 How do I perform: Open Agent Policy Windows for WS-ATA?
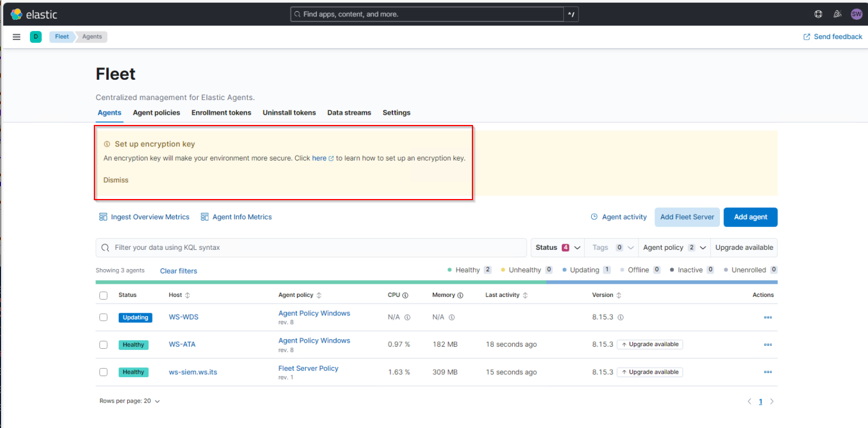[314, 341]
